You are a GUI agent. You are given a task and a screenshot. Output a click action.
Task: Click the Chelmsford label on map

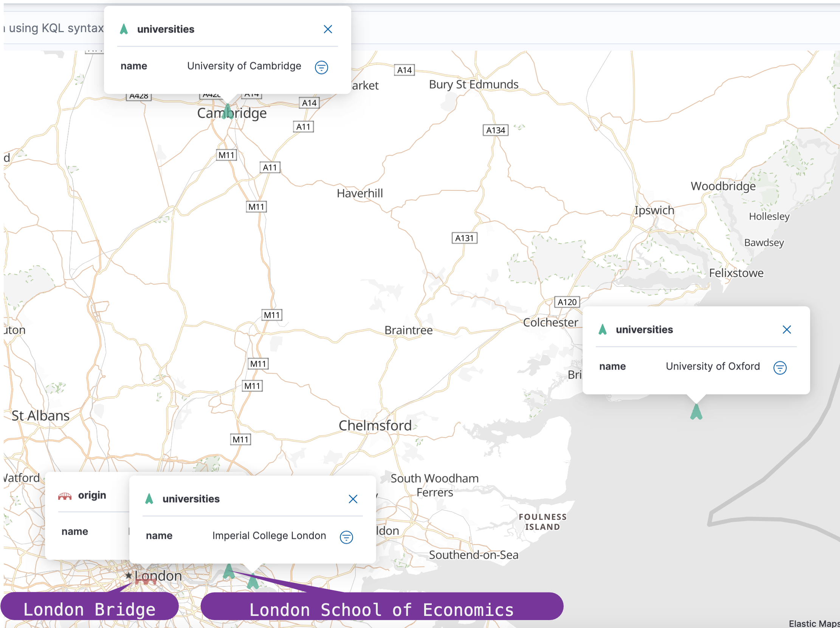pyautogui.click(x=375, y=425)
